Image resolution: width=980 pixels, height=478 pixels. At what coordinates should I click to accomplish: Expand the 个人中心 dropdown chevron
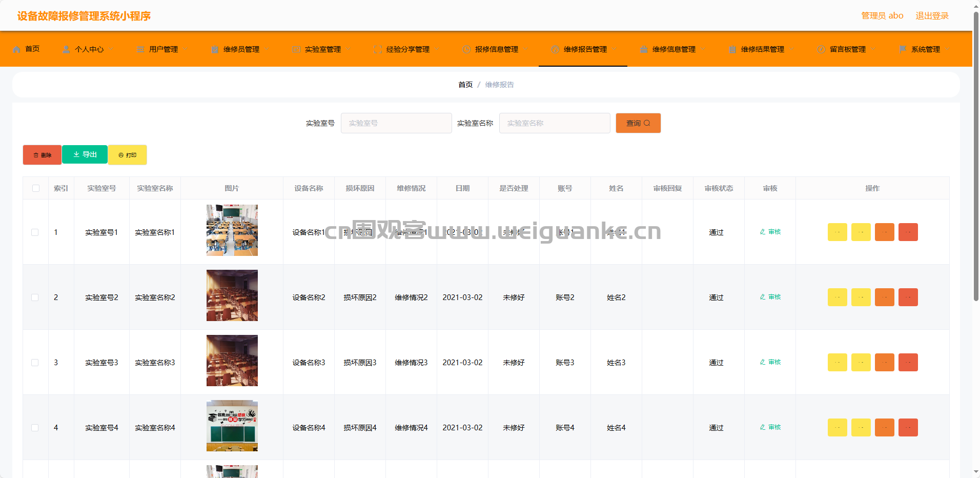click(111, 49)
